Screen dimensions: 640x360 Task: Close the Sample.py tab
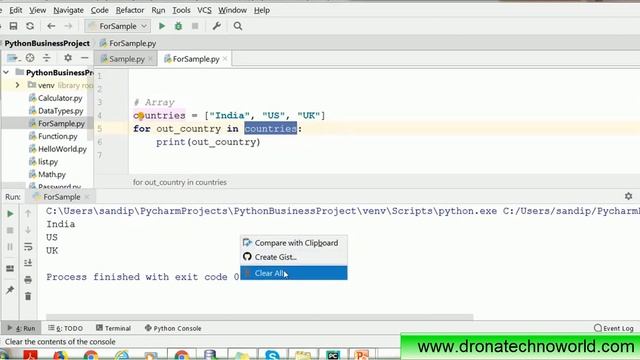point(150,59)
